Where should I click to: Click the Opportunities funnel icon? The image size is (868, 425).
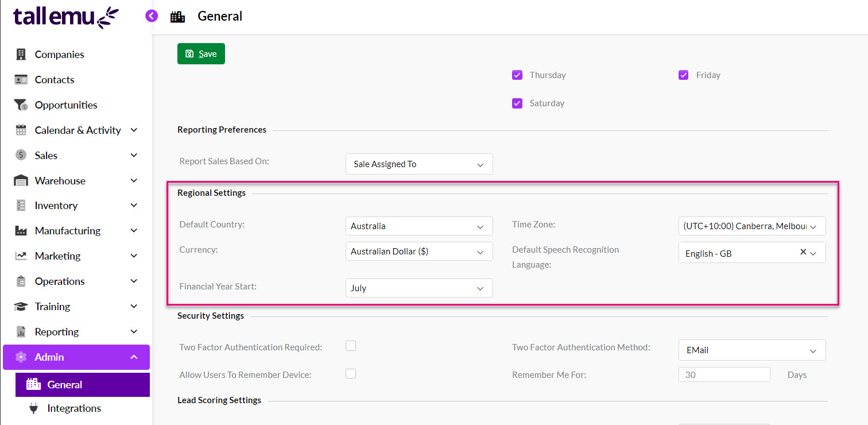21,105
